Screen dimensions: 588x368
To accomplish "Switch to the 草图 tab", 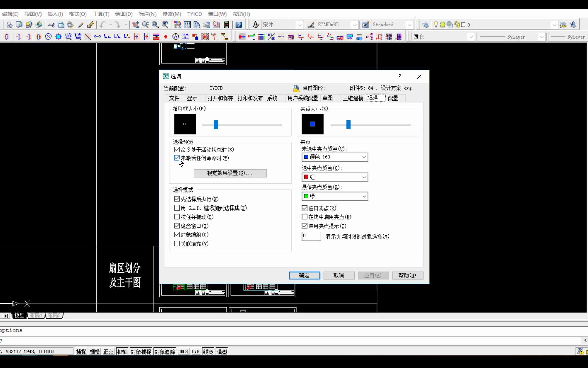I will coord(327,98).
